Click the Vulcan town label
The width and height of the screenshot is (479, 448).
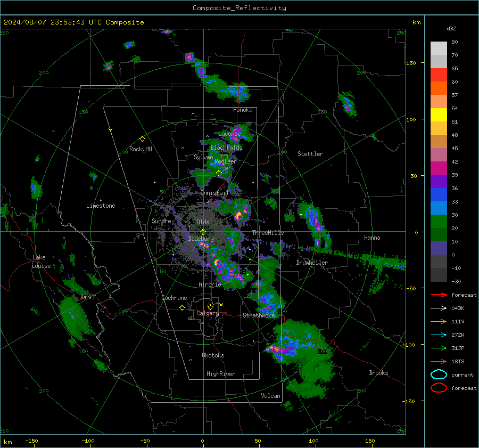[x=270, y=396]
